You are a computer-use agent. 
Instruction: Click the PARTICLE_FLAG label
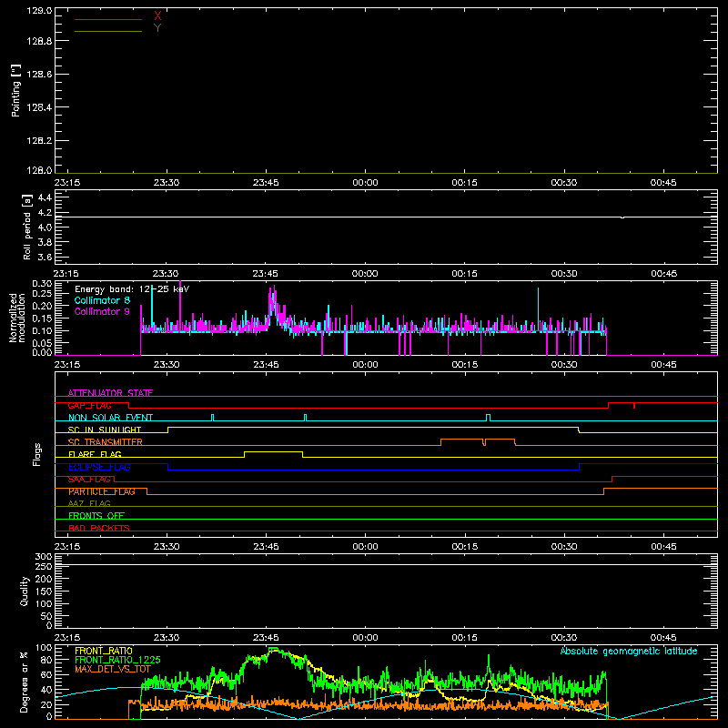pos(102,491)
